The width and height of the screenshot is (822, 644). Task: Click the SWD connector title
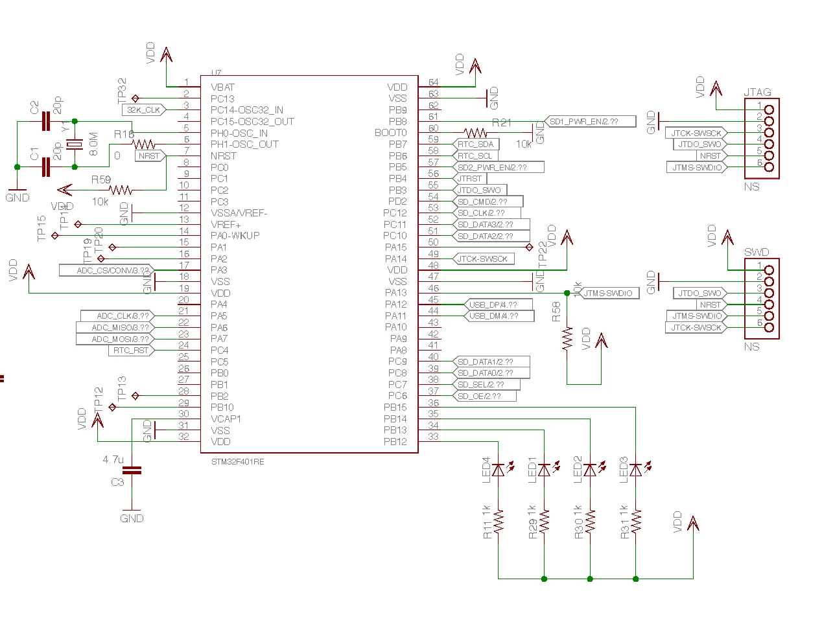(757, 252)
